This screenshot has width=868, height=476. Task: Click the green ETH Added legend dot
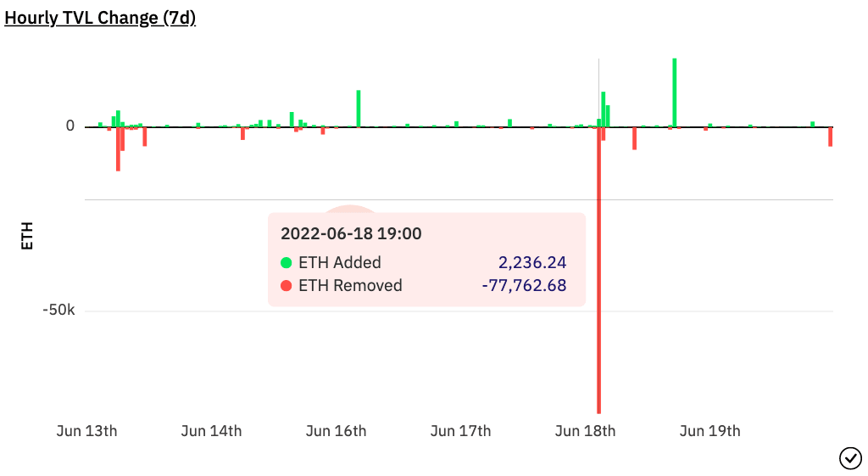(x=287, y=262)
